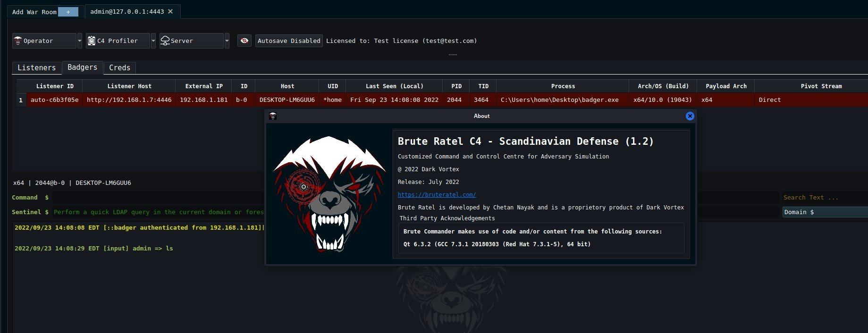
Task: Click host DESKTOP-LM6GUU6 table cell
Action: (x=287, y=100)
